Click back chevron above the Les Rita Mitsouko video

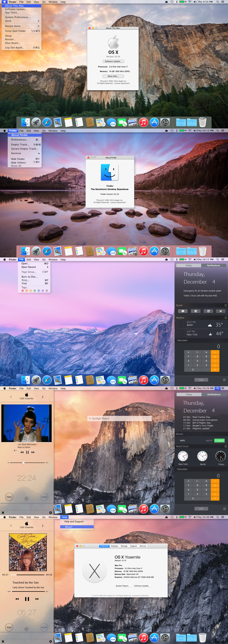pos(11,397)
